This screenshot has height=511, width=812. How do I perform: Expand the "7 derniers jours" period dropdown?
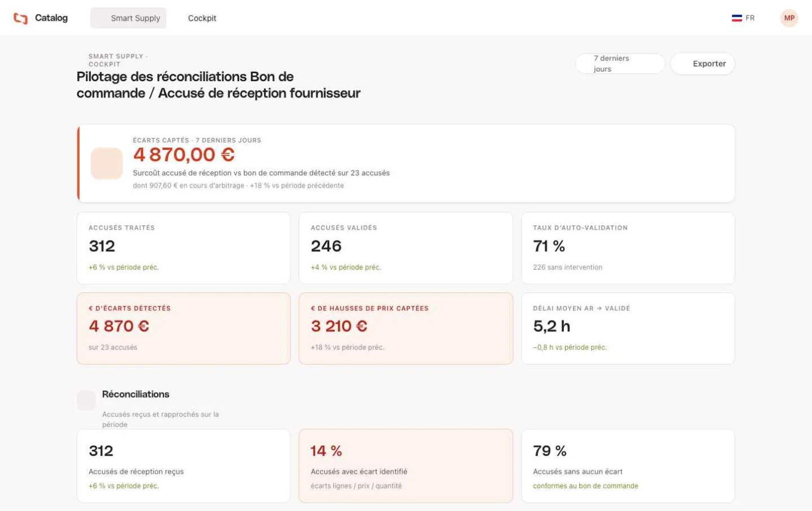click(x=620, y=64)
